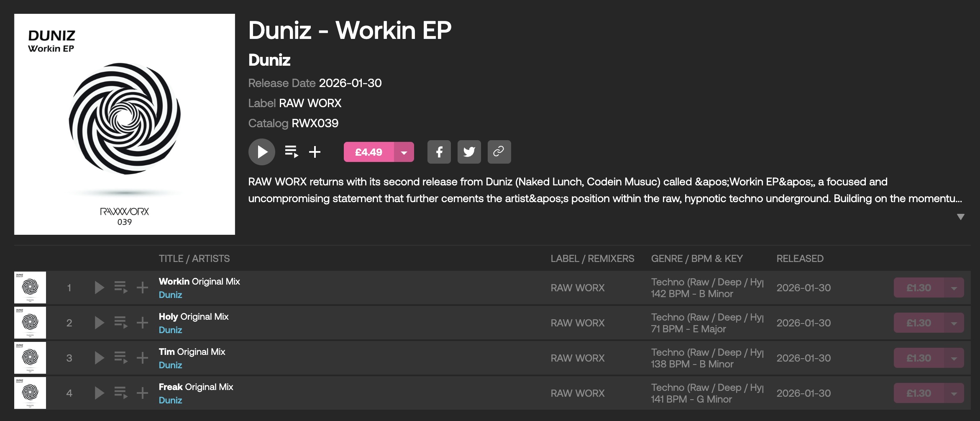Open the Workin Original Mix track title
980x421 pixels.
tap(199, 281)
